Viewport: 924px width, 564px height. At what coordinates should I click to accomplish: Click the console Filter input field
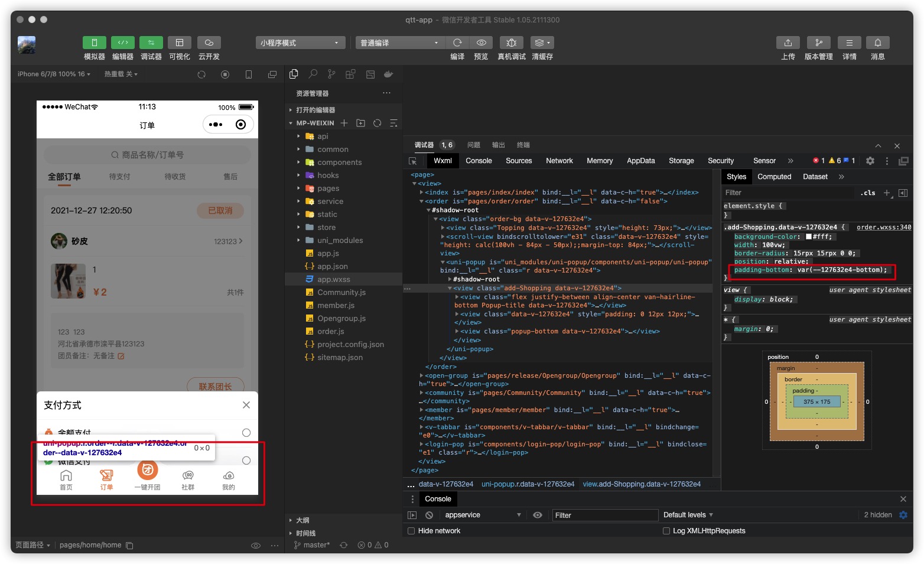604,515
